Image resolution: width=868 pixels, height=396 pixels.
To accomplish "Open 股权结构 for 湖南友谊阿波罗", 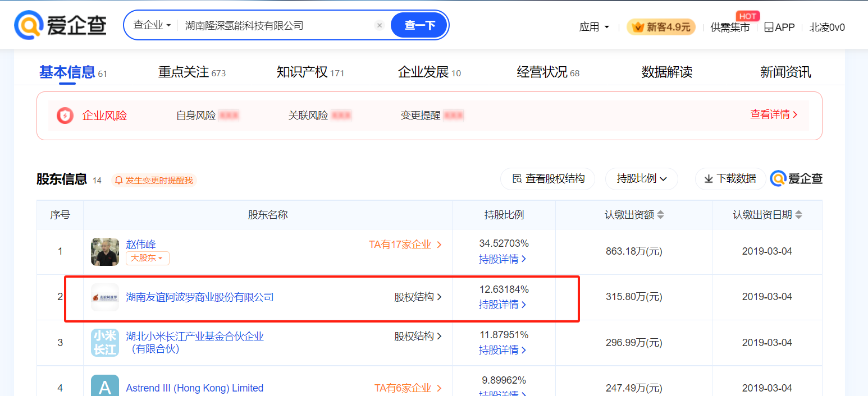I will point(418,297).
